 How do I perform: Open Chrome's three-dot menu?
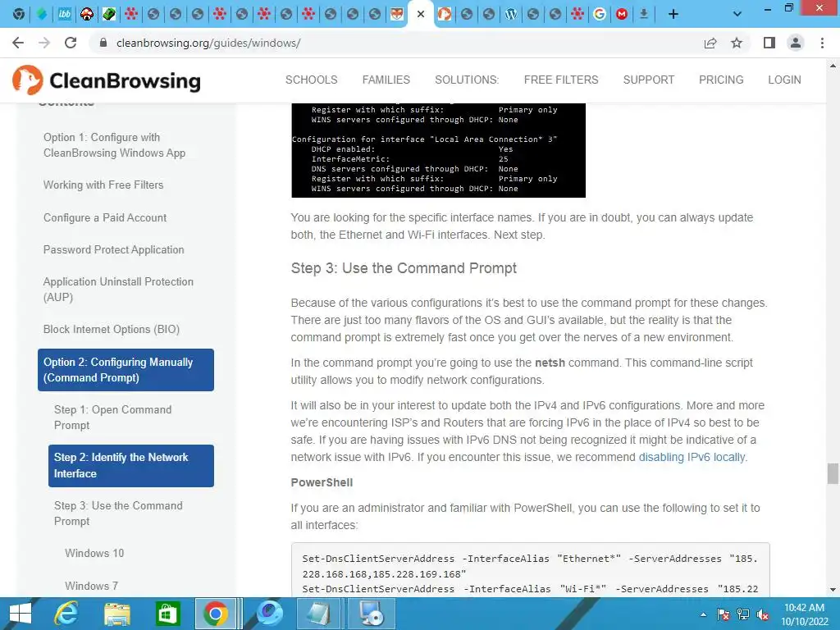pos(822,43)
